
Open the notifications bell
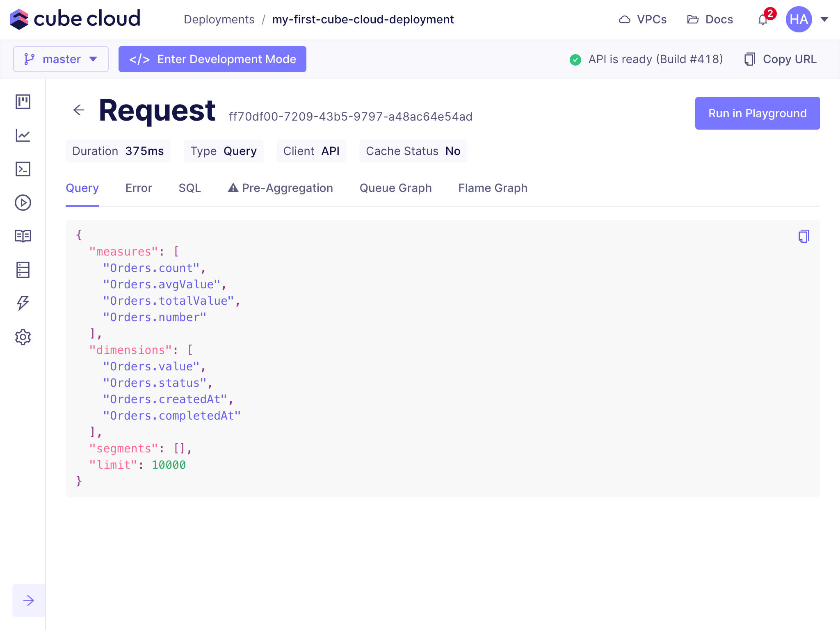pos(763,19)
